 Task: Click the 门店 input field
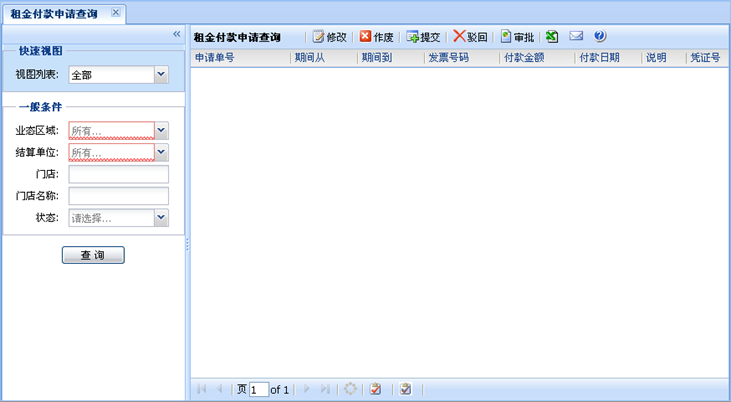[x=118, y=174]
